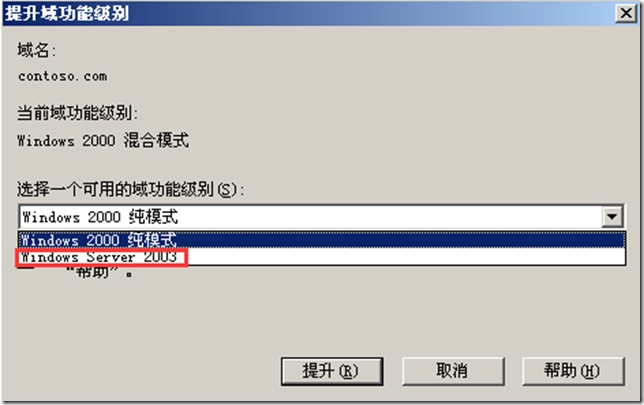Click white area inside the combo box field
Screen dimensions: 644x405
coord(388,216)
